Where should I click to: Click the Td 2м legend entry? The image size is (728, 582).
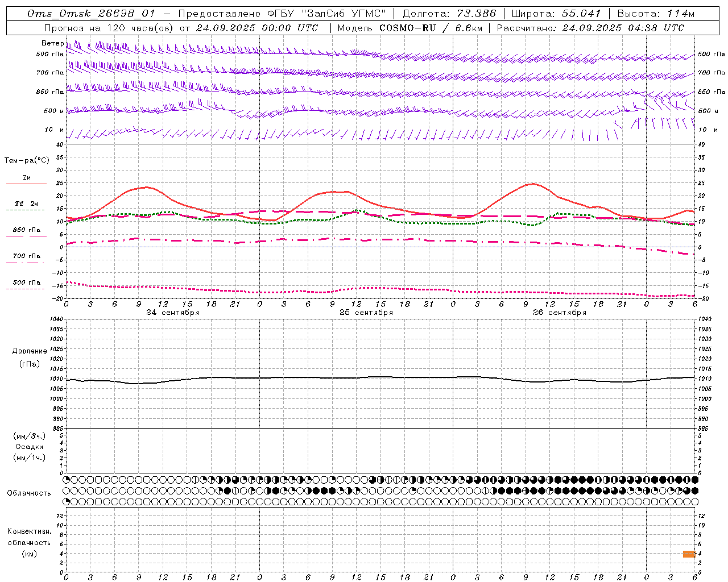tap(26, 203)
